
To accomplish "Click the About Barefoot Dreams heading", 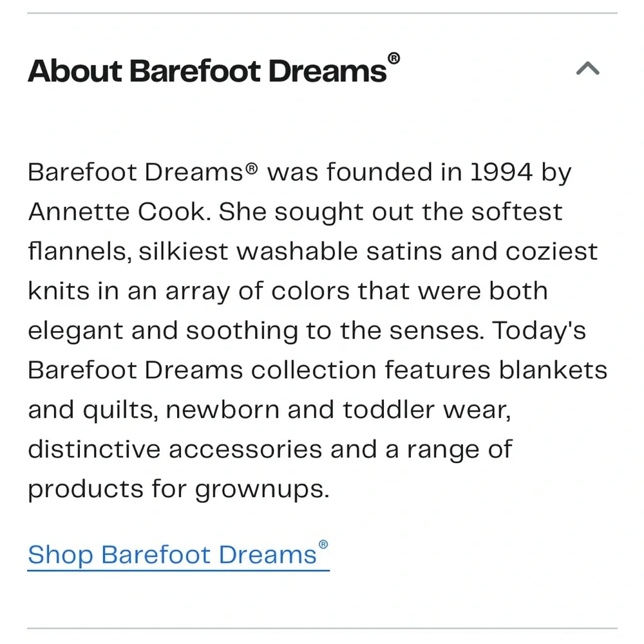I will tap(206, 71).
